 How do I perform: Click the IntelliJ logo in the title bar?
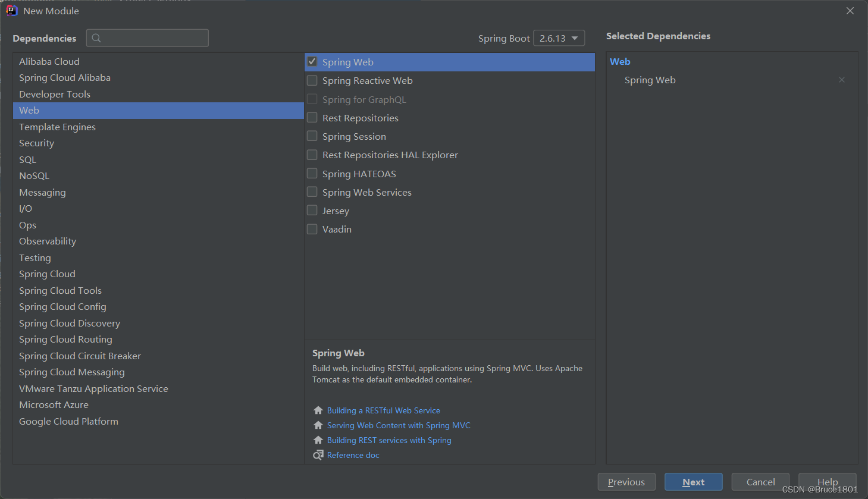(x=11, y=11)
